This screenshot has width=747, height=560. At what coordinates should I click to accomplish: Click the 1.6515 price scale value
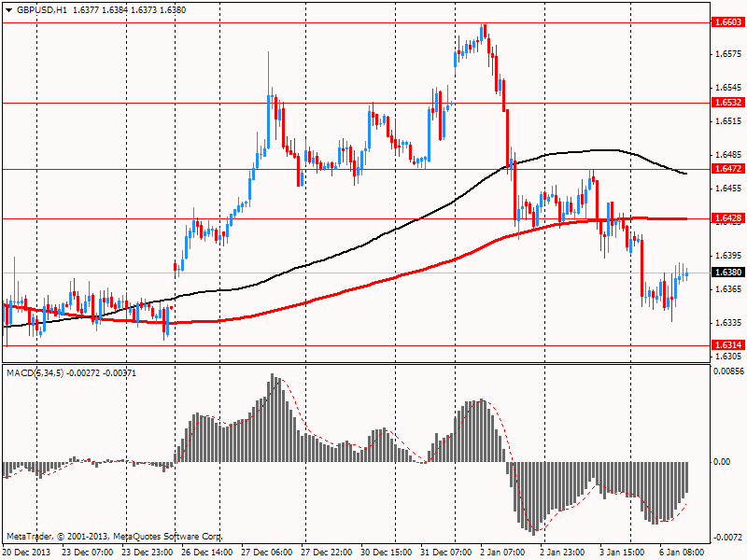729,121
